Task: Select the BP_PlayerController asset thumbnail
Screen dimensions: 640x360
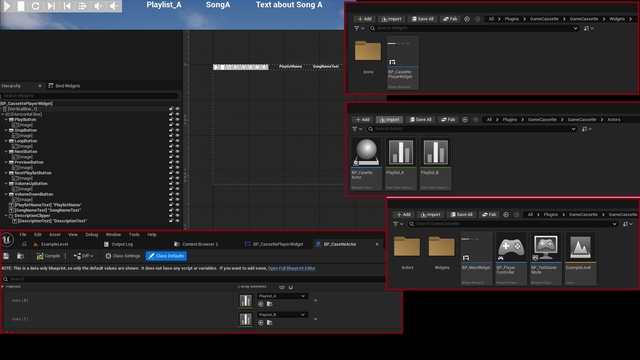Action: (511, 258)
